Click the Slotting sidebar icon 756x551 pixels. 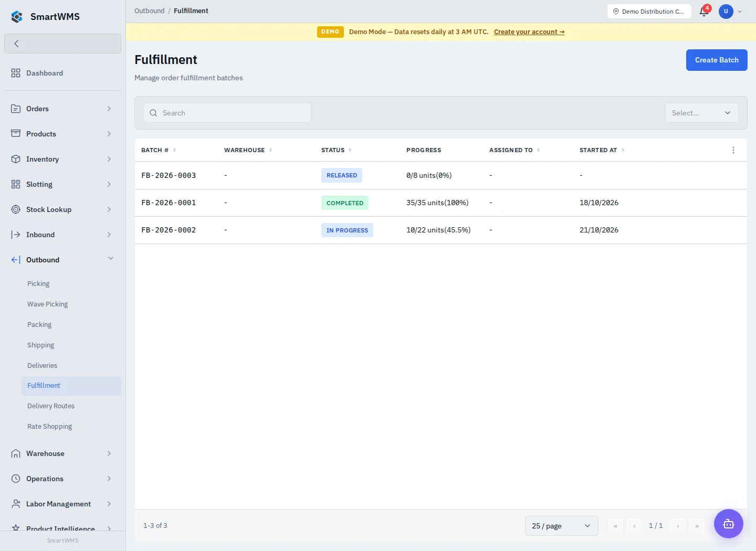(x=16, y=184)
